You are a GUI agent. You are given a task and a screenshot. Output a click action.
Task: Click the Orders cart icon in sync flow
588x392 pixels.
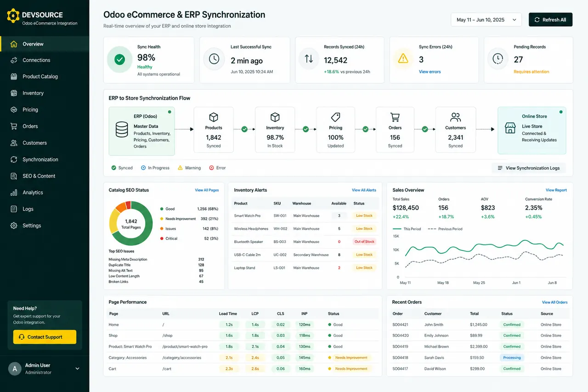click(x=395, y=117)
